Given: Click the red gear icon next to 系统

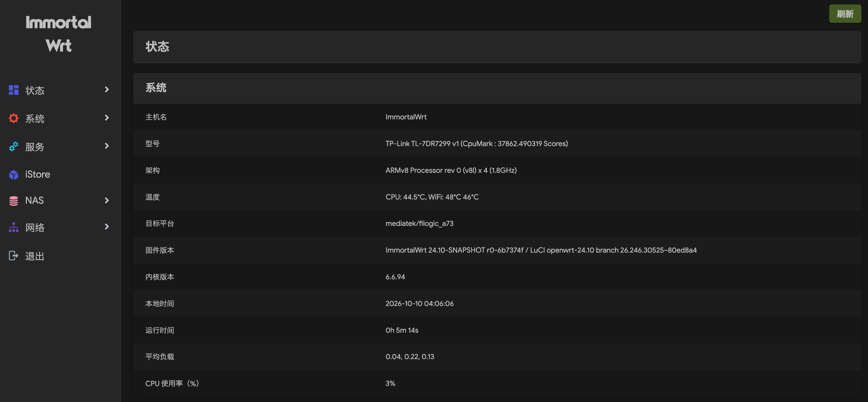Looking at the screenshot, I should (x=14, y=118).
